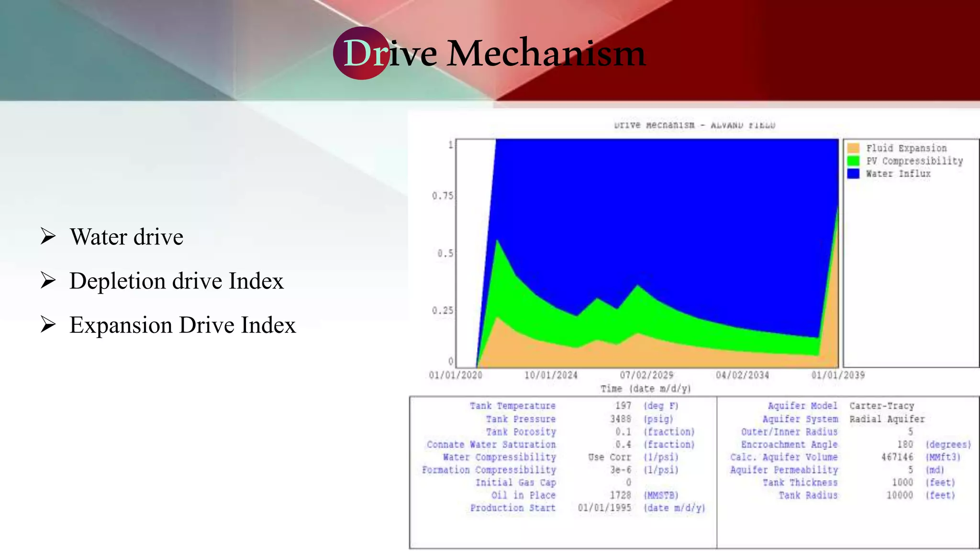Click the Depletion drive Index bullet arrow
The image size is (980, 551).
coord(48,280)
